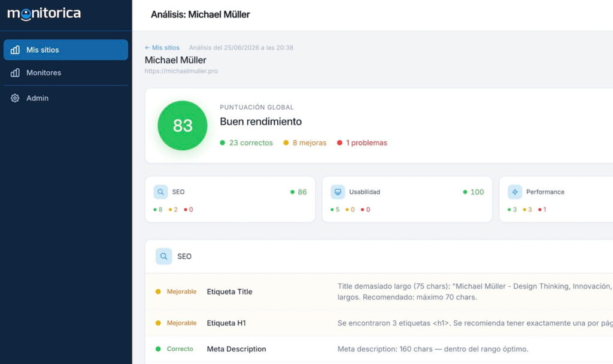The height and width of the screenshot is (364, 613).
Task: Click the 1 problemas counter
Action: [362, 142]
